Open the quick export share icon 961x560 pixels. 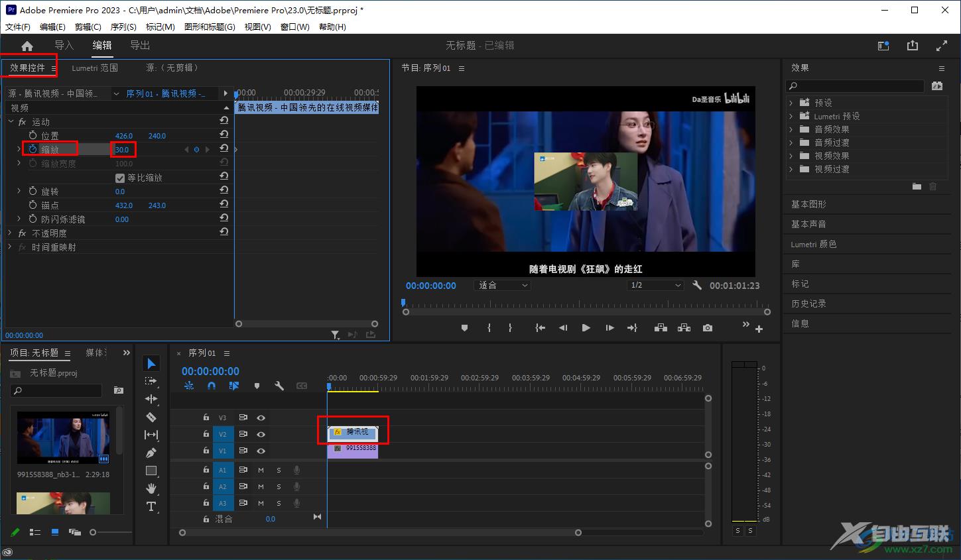tap(913, 46)
